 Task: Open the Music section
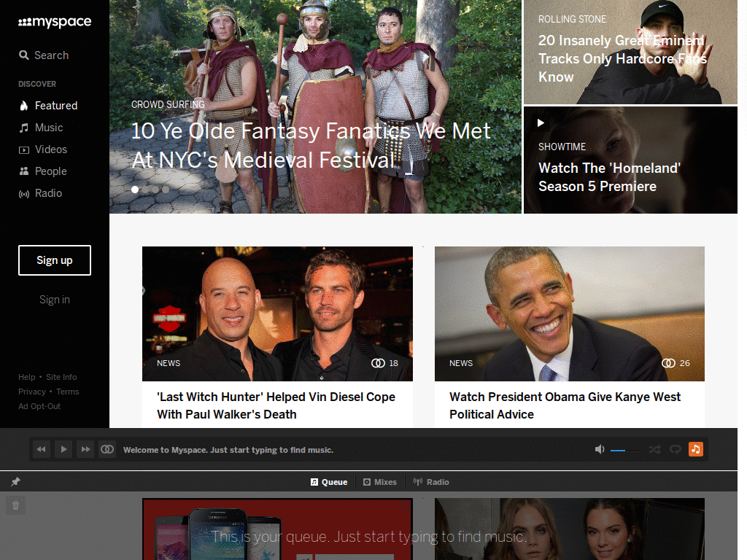tap(41, 128)
